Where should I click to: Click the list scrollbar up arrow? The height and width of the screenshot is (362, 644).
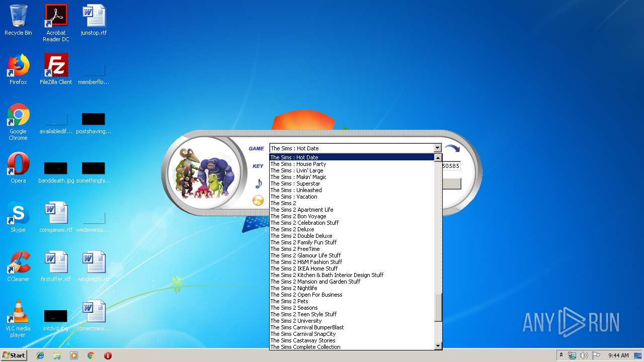point(438,158)
